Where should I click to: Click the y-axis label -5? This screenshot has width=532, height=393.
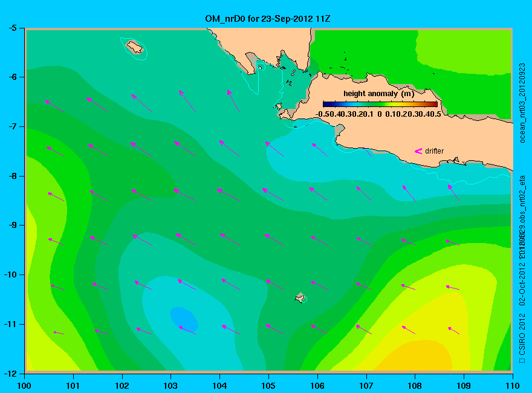coord(12,28)
